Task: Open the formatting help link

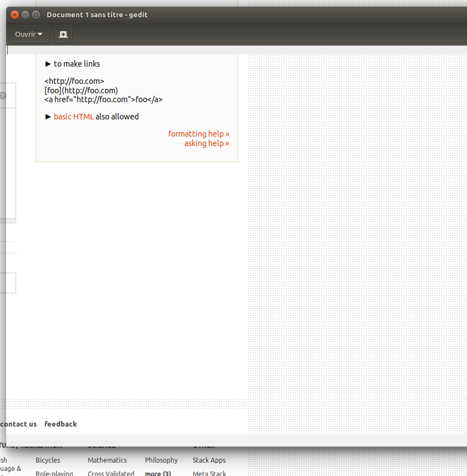Action: 198,134
